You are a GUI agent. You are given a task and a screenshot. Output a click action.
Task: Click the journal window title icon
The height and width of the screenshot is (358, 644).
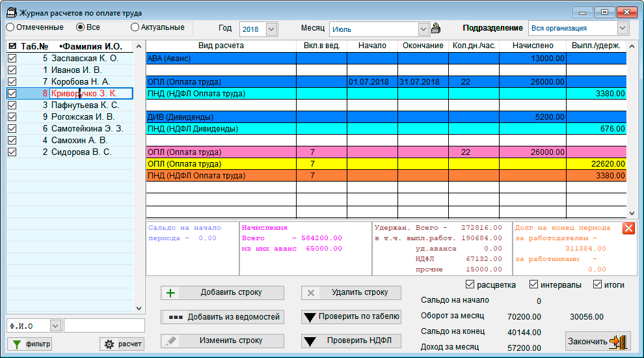[12, 13]
